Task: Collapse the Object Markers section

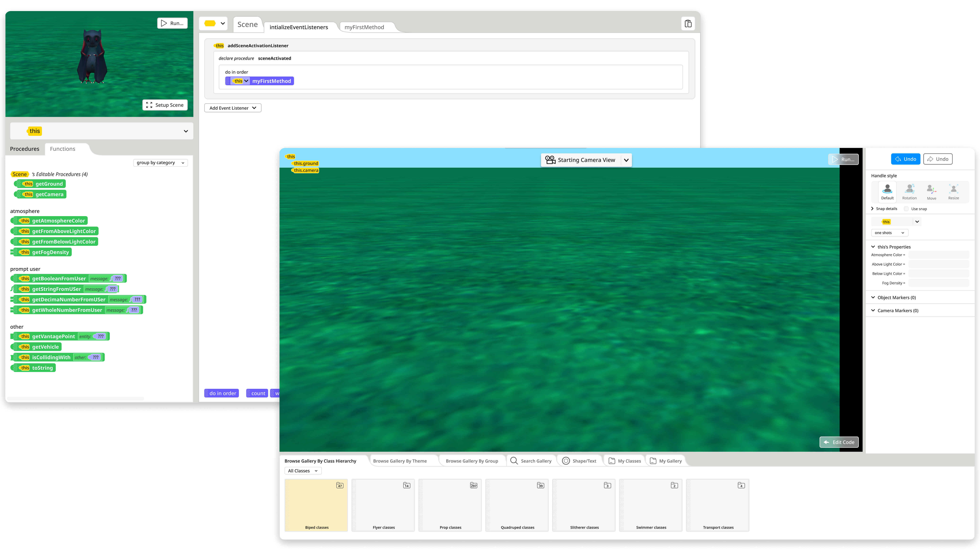Action: [x=873, y=297]
